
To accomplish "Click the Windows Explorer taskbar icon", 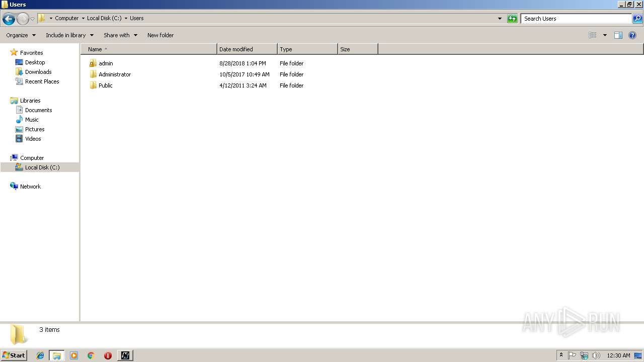I will tap(57, 355).
